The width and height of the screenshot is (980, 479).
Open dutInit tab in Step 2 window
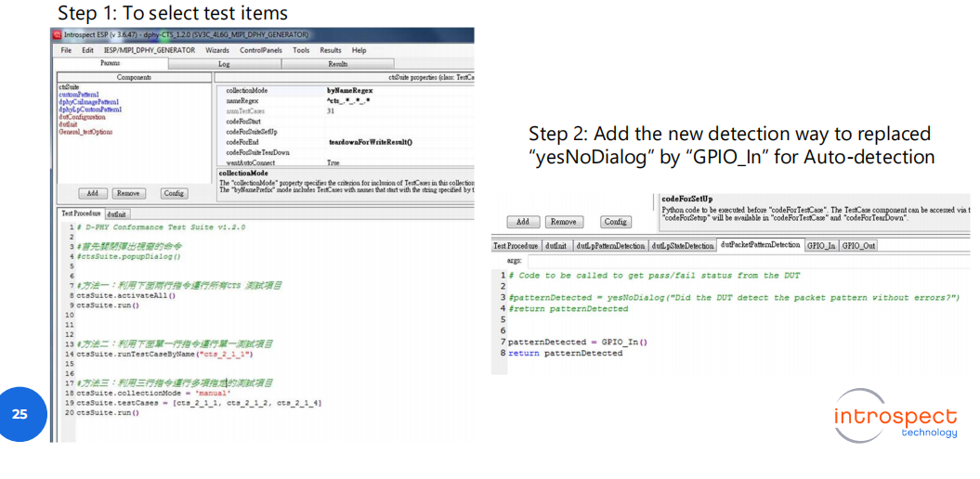[x=556, y=246]
